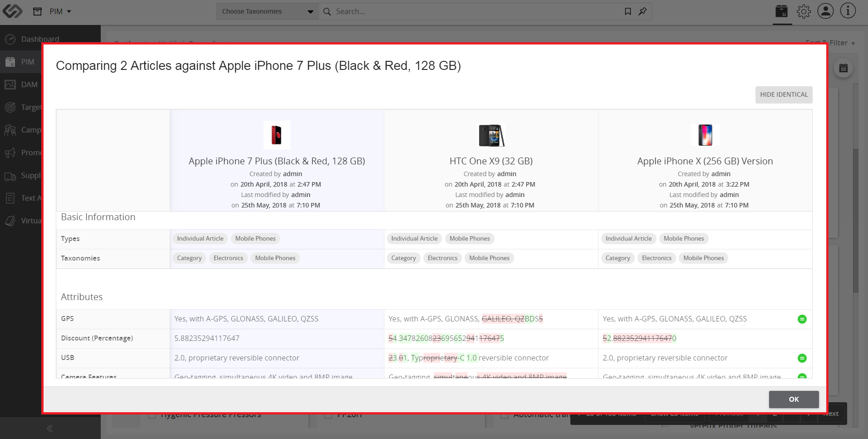The image size is (868, 439).
Task: Open the user profile icon
Action: pyautogui.click(x=825, y=11)
